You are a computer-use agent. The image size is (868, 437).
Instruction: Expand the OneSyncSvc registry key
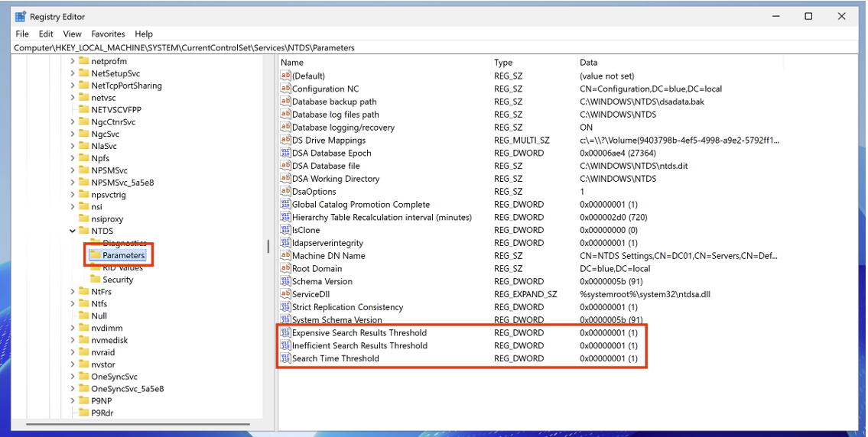(73, 377)
